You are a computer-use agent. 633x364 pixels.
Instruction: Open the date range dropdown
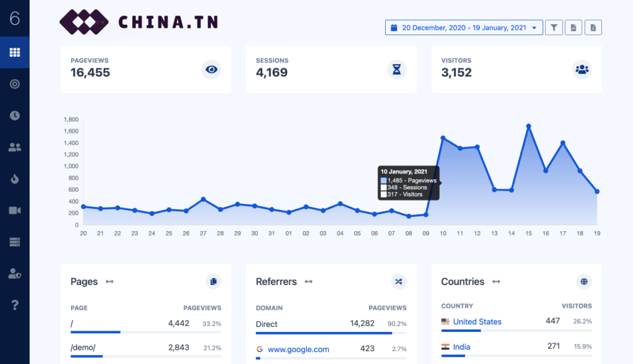[x=464, y=27]
